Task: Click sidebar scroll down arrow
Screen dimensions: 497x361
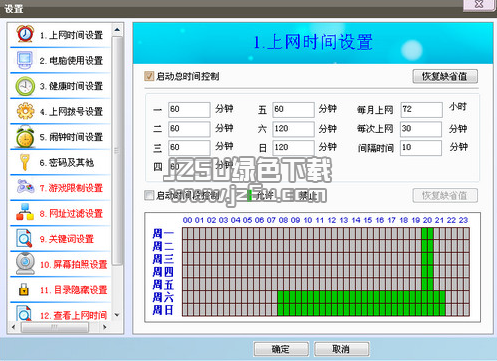Action: (x=117, y=315)
